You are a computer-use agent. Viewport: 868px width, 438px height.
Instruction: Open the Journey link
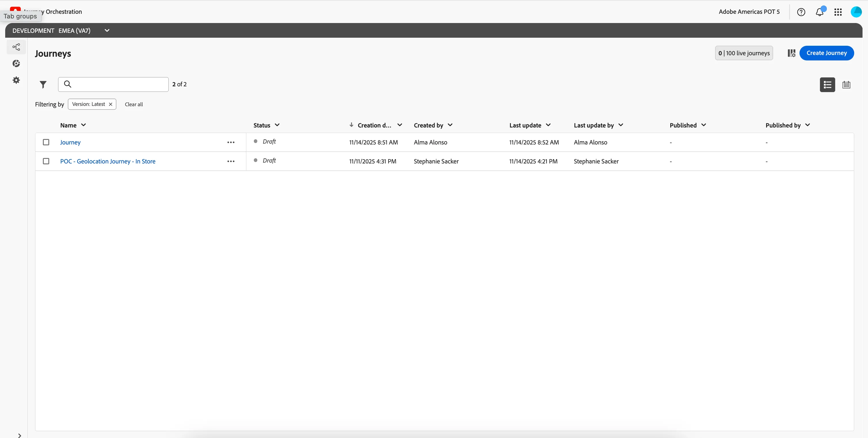click(71, 142)
